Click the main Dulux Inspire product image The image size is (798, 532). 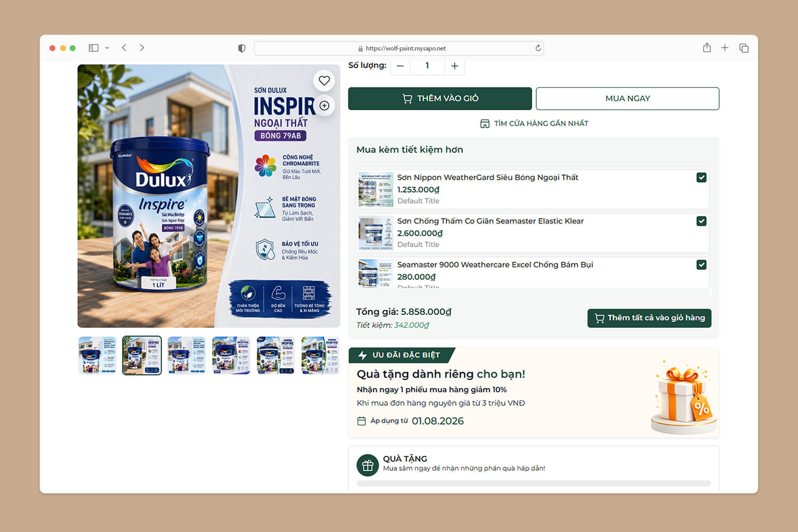pos(209,196)
